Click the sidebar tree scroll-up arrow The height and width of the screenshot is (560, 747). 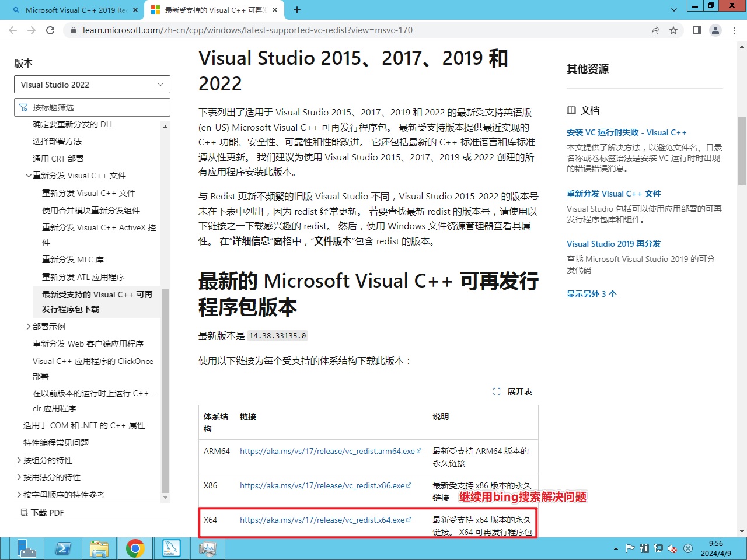pyautogui.click(x=165, y=126)
